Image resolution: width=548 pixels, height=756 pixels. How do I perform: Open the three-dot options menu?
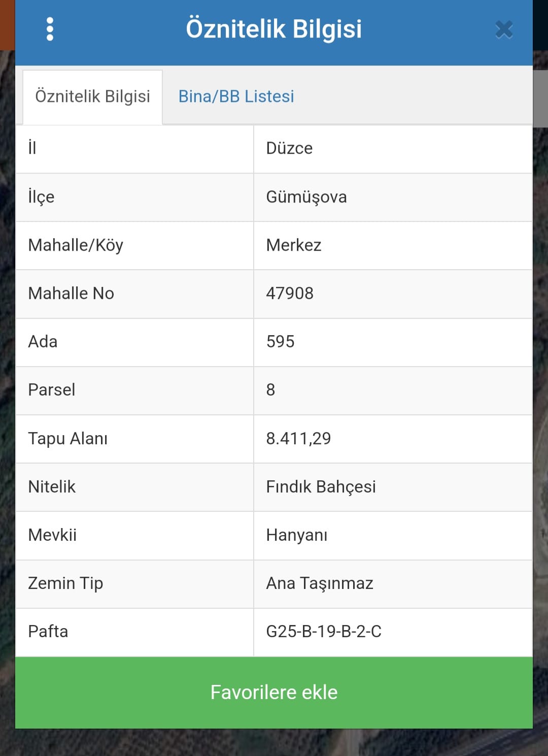pos(50,29)
